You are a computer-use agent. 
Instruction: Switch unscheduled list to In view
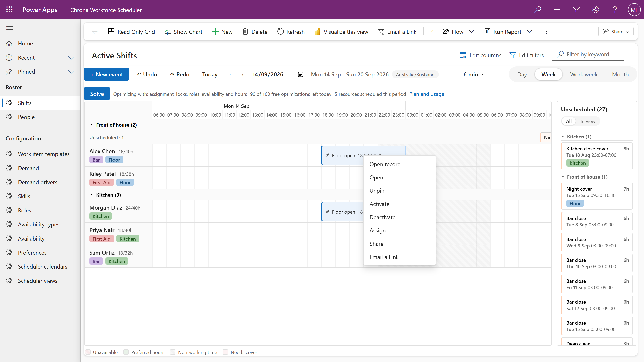click(587, 121)
